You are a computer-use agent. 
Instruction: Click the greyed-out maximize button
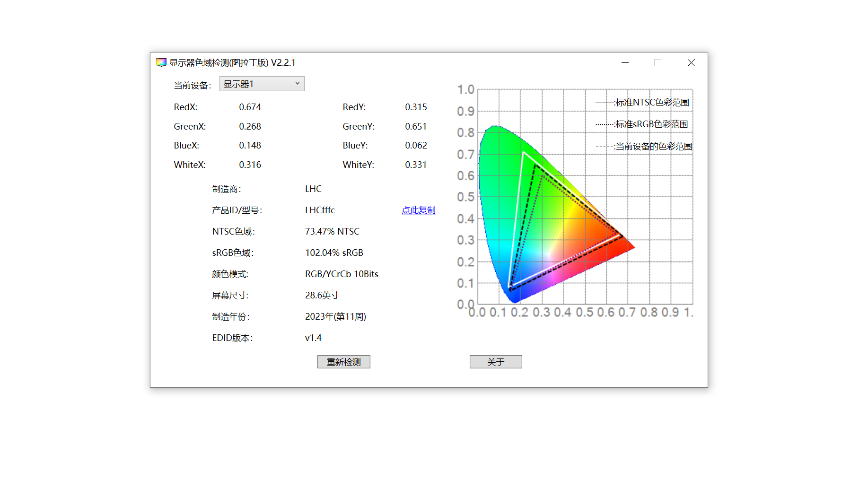tap(658, 62)
